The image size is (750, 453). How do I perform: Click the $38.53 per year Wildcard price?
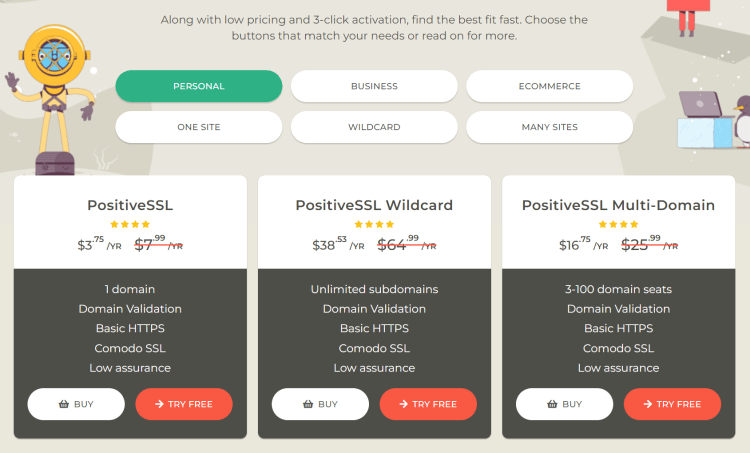[x=338, y=244]
